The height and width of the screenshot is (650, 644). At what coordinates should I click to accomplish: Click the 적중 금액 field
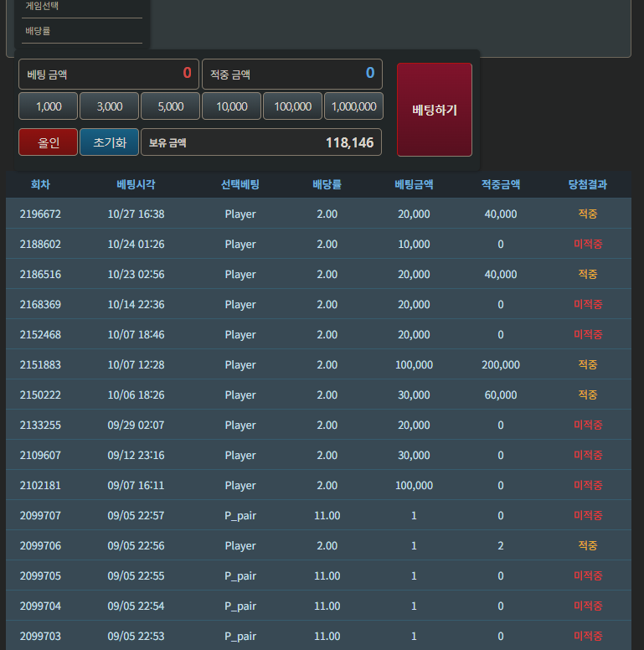click(292, 75)
